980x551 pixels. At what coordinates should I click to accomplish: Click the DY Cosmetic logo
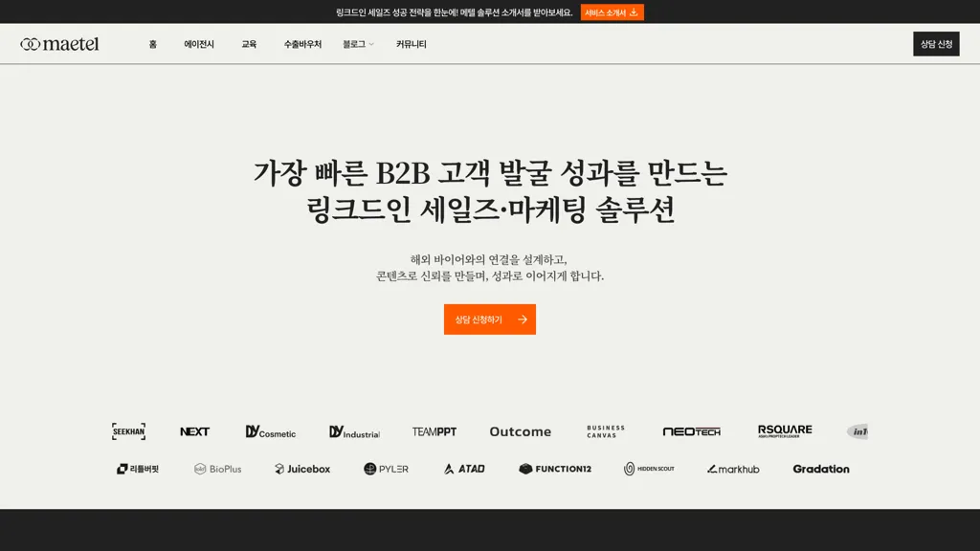(x=271, y=431)
